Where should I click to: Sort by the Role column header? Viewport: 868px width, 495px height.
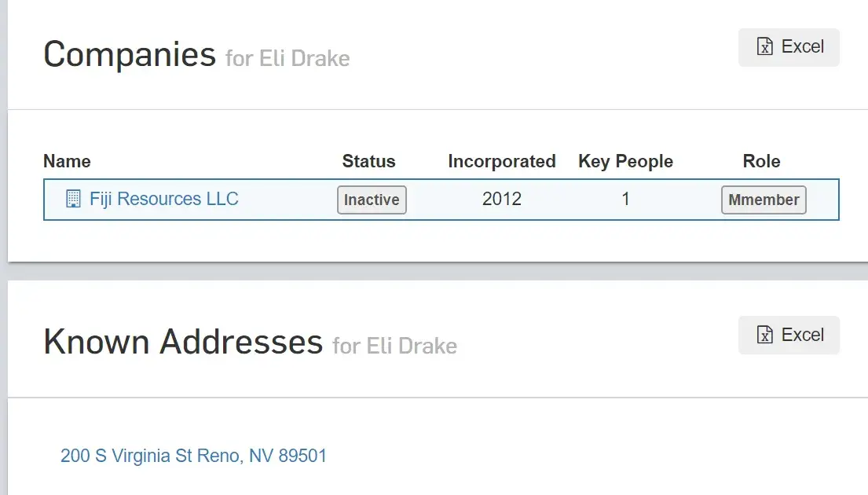[x=761, y=162]
